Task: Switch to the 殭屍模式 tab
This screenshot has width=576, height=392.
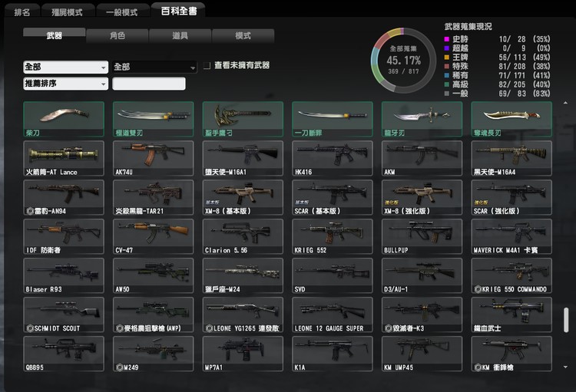Action: [x=68, y=12]
